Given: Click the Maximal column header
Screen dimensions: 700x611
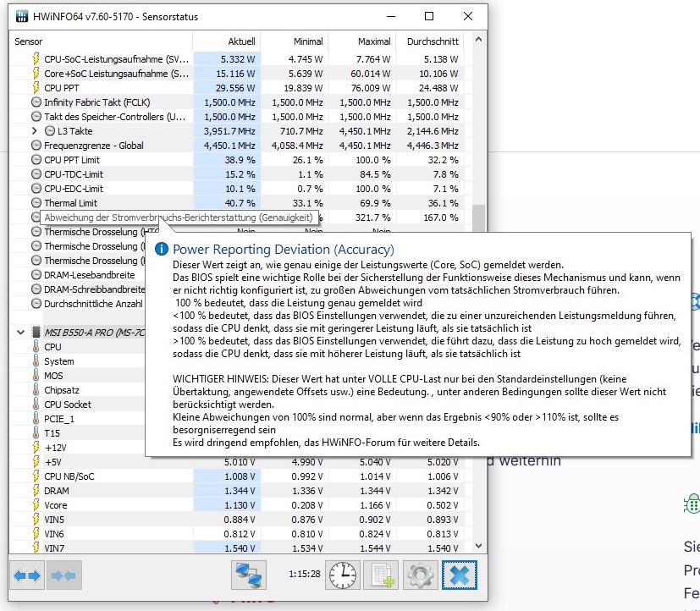Looking at the screenshot, I should pyautogui.click(x=374, y=41).
